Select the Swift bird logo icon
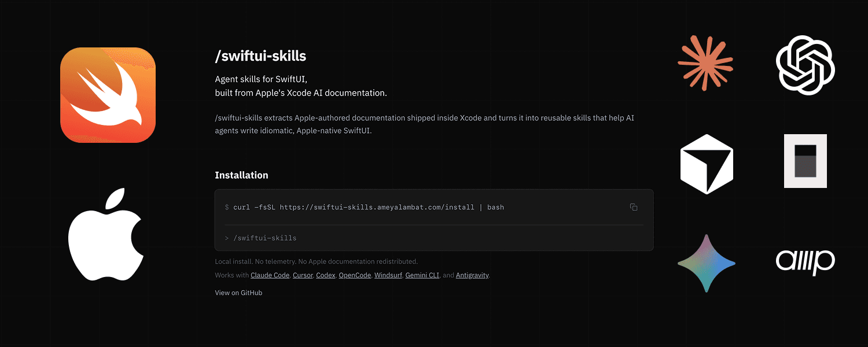868x347 pixels. tap(108, 94)
